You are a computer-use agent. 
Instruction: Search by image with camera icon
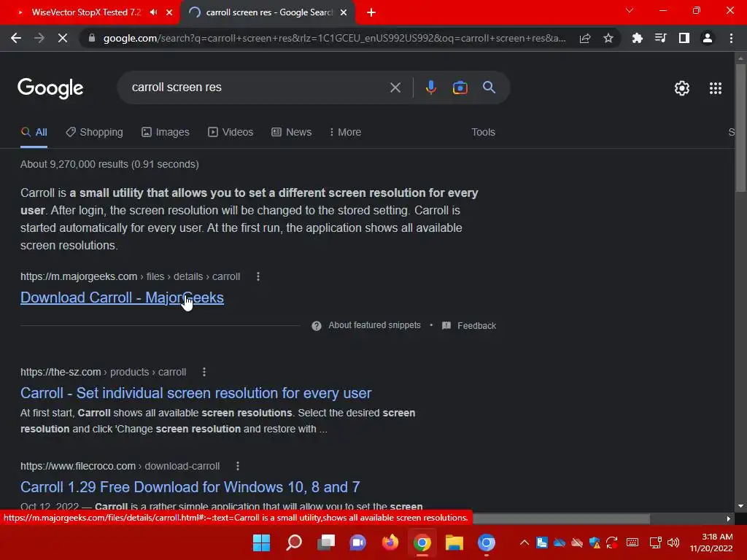click(x=460, y=87)
